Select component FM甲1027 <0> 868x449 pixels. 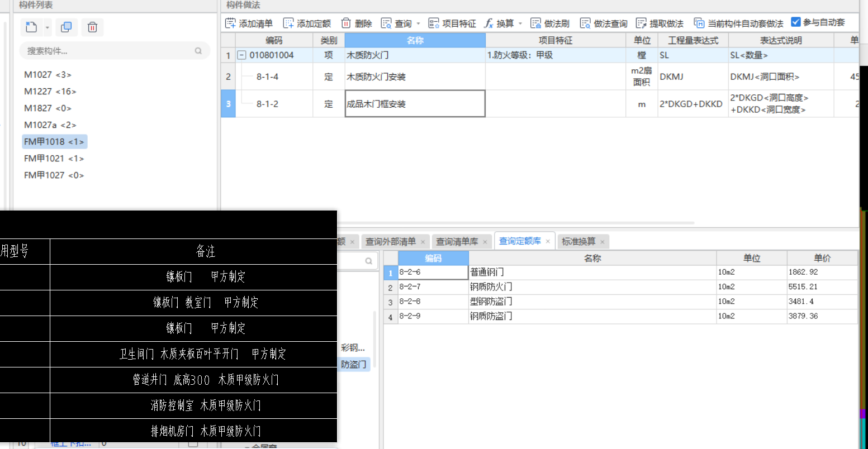click(54, 175)
